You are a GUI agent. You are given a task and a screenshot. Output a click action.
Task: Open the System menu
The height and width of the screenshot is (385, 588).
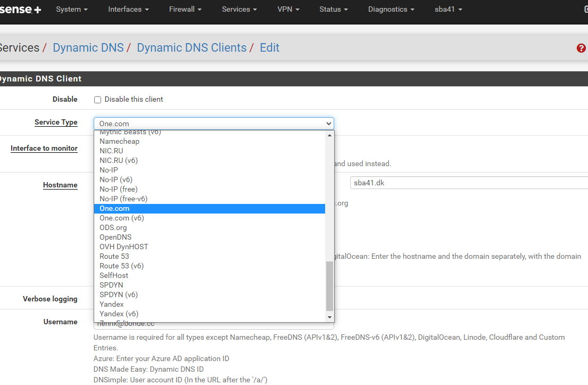(72, 10)
